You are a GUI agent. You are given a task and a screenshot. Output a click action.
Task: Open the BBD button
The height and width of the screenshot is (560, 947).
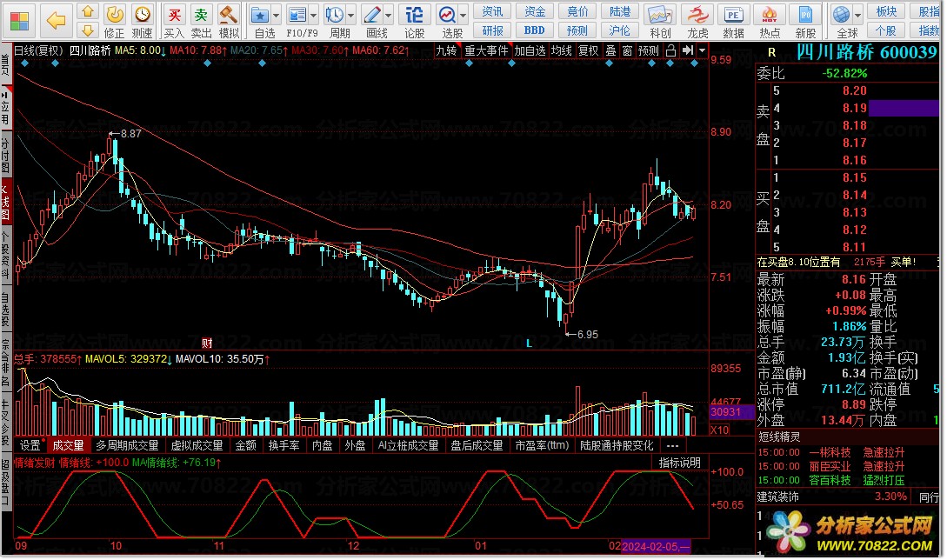pyautogui.click(x=535, y=30)
